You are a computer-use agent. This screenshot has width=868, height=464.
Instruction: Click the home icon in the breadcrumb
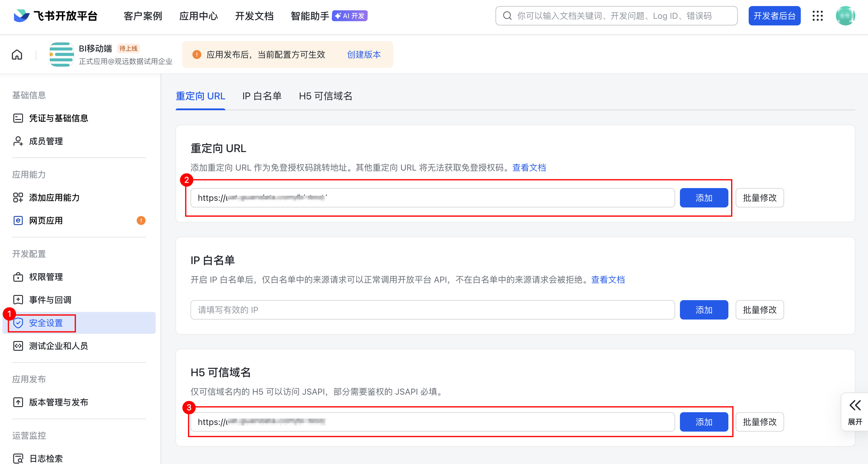tap(17, 55)
